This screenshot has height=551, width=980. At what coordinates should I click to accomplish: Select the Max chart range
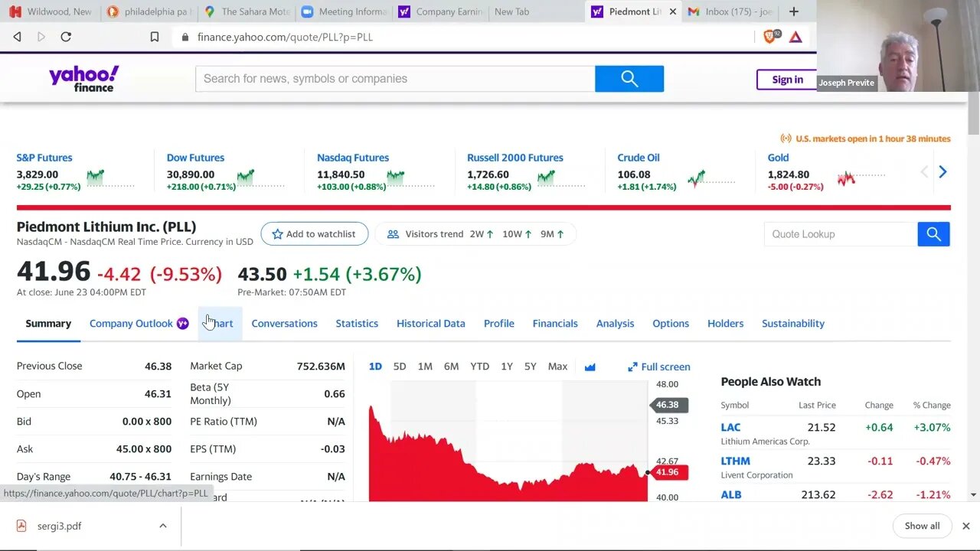click(x=557, y=367)
